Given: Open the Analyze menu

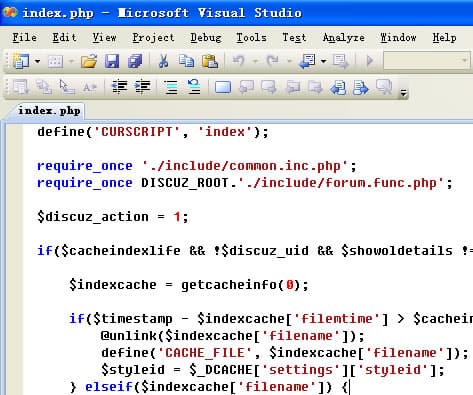Looking at the screenshot, I should pos(344,38).
